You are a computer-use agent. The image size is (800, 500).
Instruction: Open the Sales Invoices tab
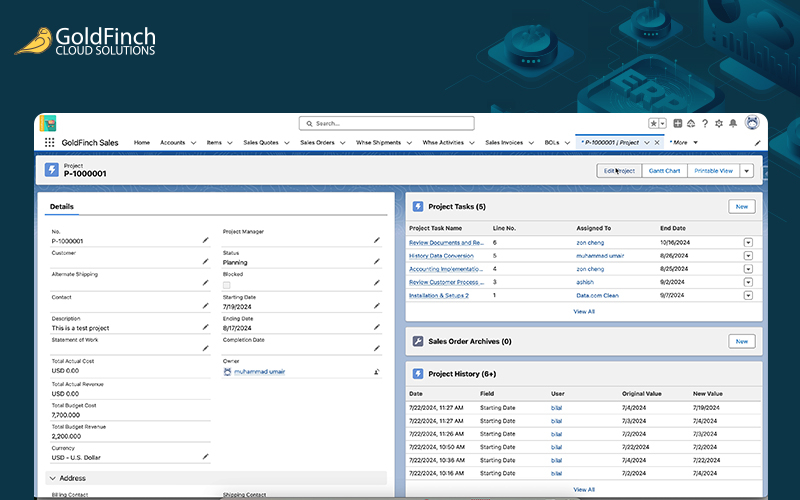[504, 143]
